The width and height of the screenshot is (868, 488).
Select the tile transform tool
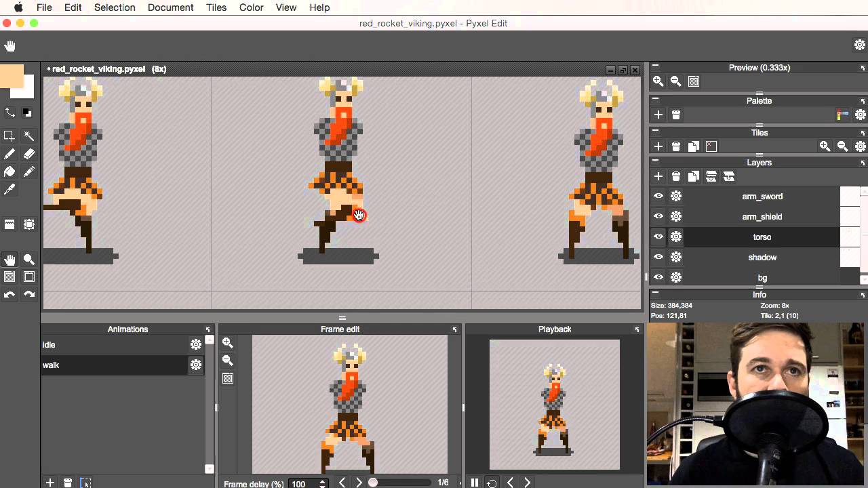point(29,224)
